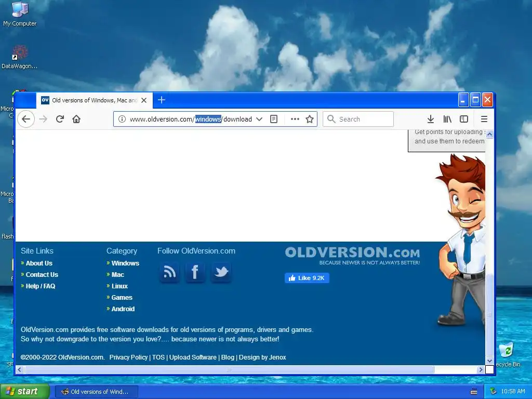This screenshot has height=399, width=532.
Task: Open the browser home page icon
Action: (x=76, y=119)
